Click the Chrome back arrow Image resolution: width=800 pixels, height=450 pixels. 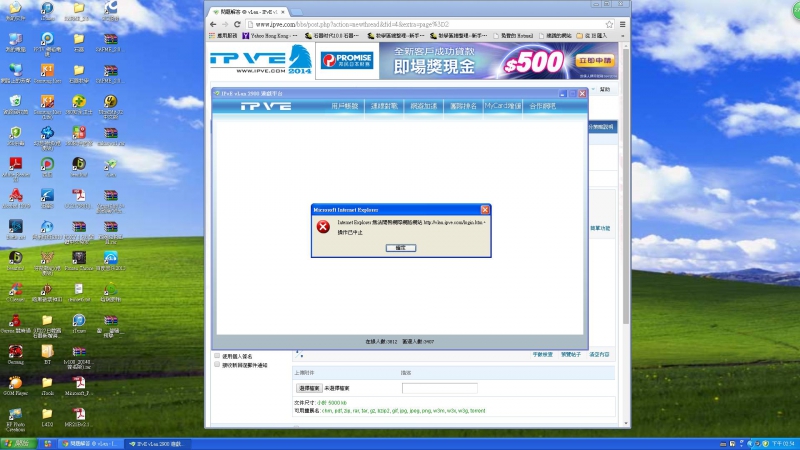[x=213, y=24]
